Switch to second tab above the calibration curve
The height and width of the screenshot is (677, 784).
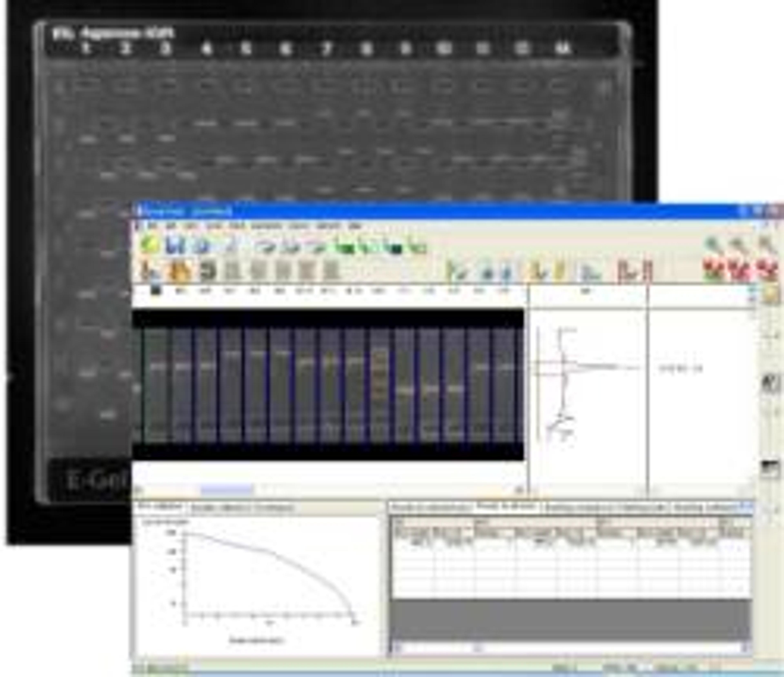pyautogui.click(x=242, y=508)
